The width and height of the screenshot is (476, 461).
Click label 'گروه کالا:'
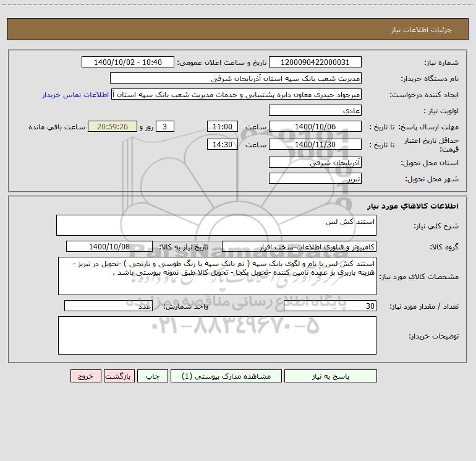[444, 247]
